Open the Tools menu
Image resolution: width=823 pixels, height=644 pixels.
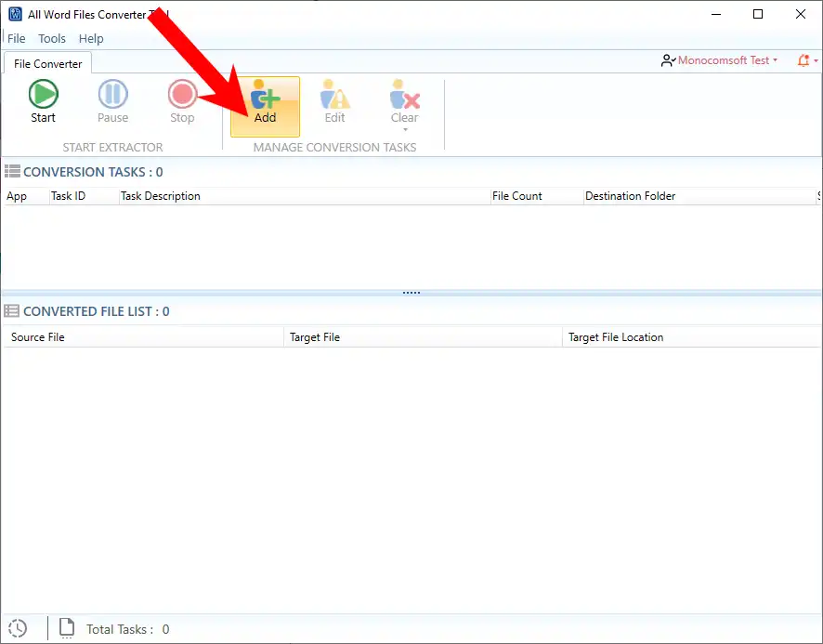(x=52, y=38)
